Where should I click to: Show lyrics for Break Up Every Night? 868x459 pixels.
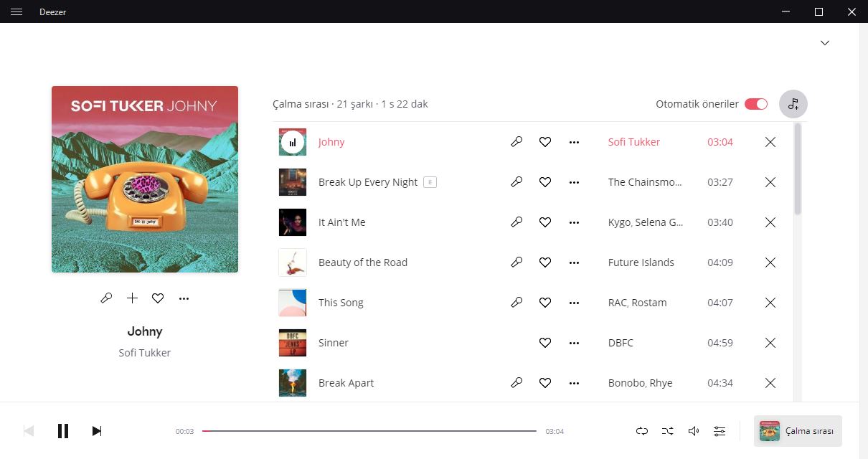[x=516, y=182]
